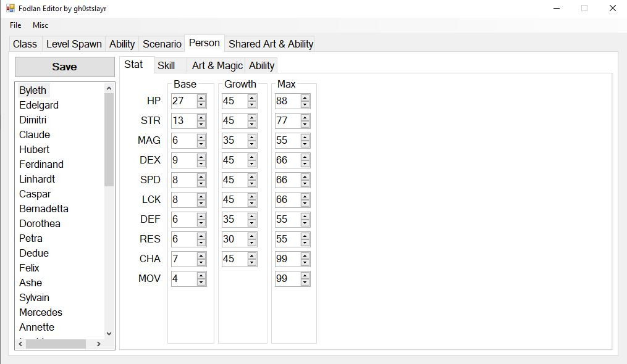
Task: Click the Fodlan Editor app icon in title bar
Action: [x=10, y=9]
